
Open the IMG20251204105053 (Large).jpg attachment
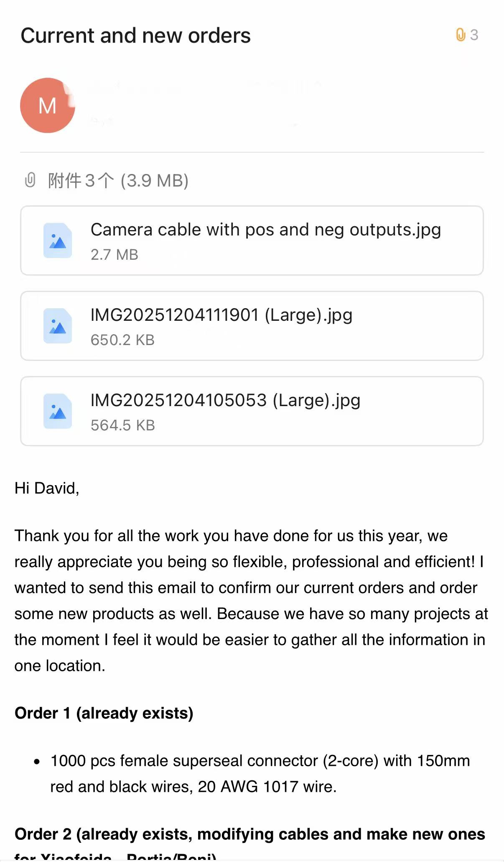click(225, 400)
